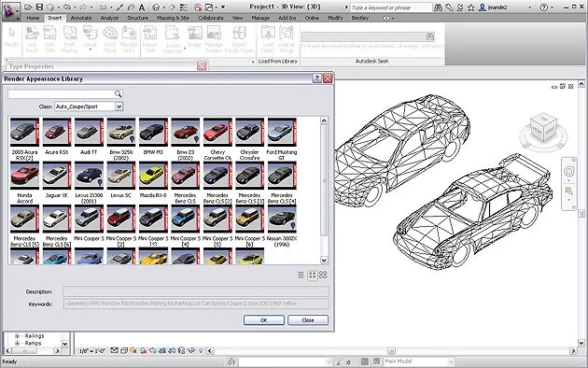Click the detail level icon in view control bar
The width and height of the screenshot is (588, 368).
tap(114, 350)
